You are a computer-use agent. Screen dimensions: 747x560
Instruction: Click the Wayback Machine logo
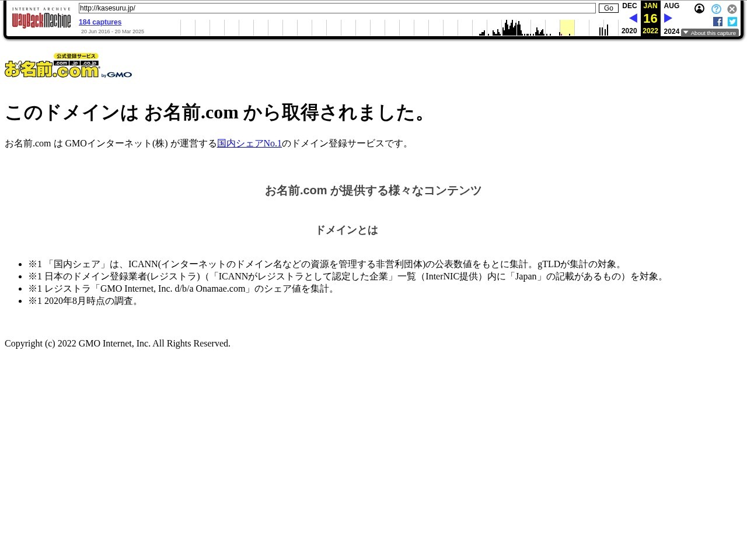41,20
